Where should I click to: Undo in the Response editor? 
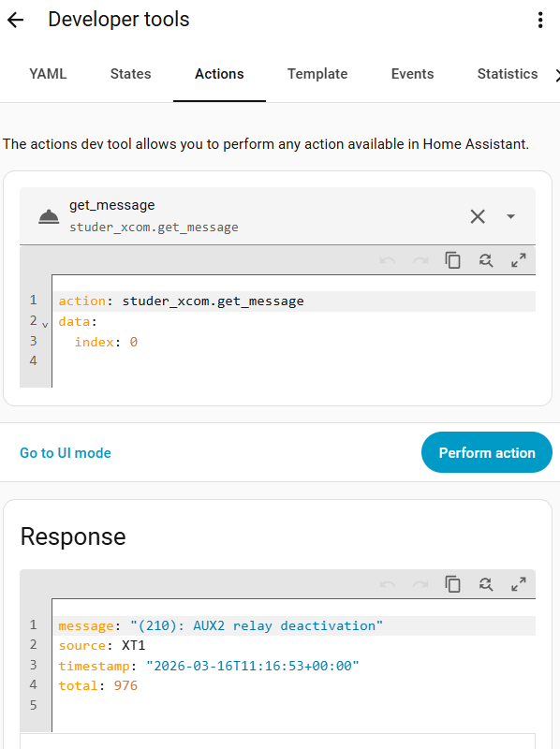click(x=388, y=584)
